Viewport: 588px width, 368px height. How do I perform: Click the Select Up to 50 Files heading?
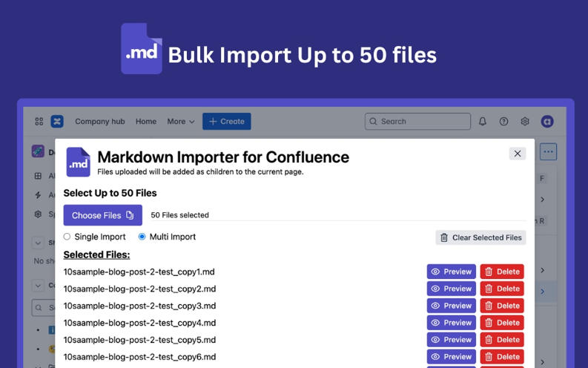(110, 193)
